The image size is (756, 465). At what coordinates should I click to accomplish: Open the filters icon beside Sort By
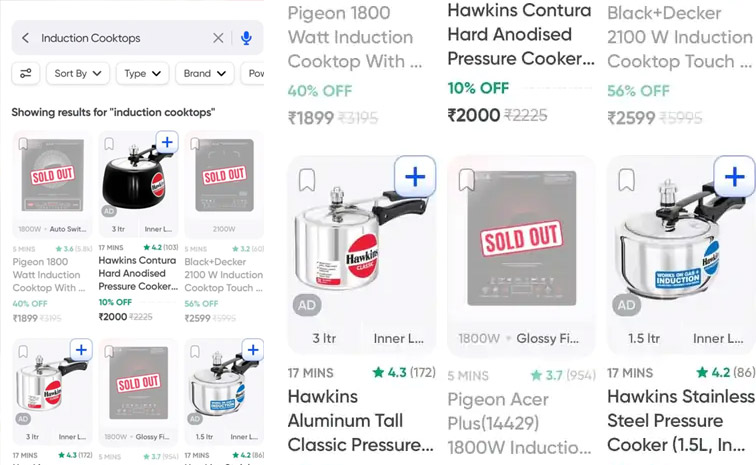click(26, 73)
